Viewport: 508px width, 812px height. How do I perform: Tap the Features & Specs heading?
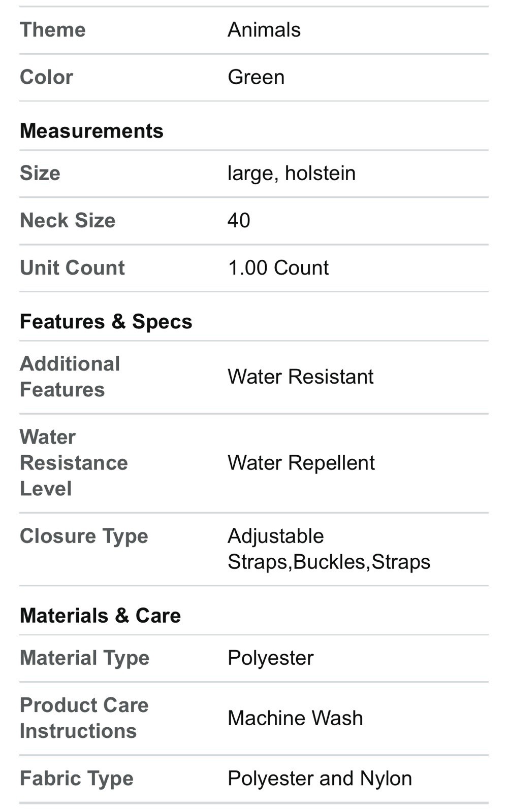[106, 322]
